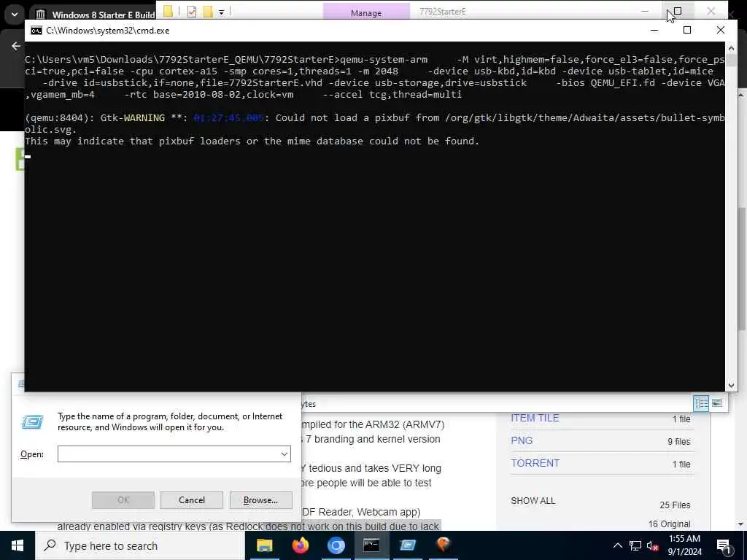Click Browse... in the Run dialog
This screenshot has width=747, height=560.
(x=260, y=500)
